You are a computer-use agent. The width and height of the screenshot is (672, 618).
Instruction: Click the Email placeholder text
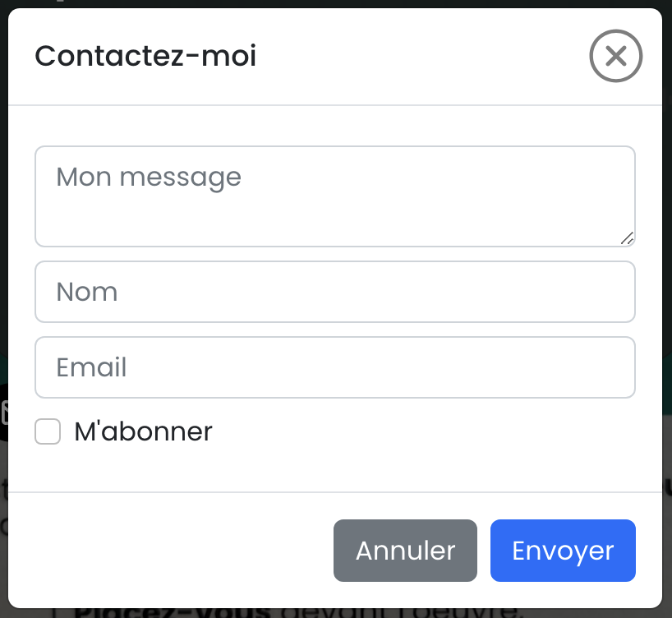(91, 367)
